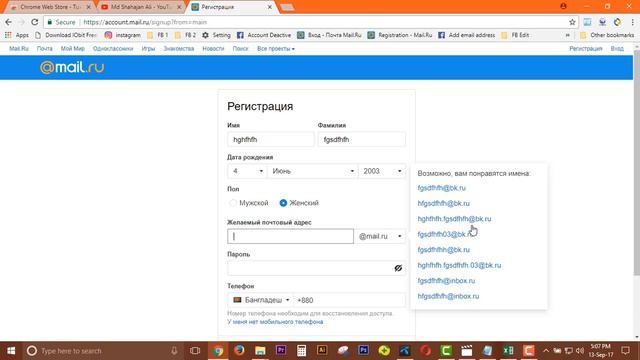
Task: Switch to the Md Shahajan Ali YouTube tab
Action: [x=141, y=7]
